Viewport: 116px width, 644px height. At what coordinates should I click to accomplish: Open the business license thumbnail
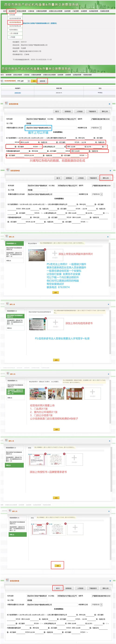pos(37,255)
